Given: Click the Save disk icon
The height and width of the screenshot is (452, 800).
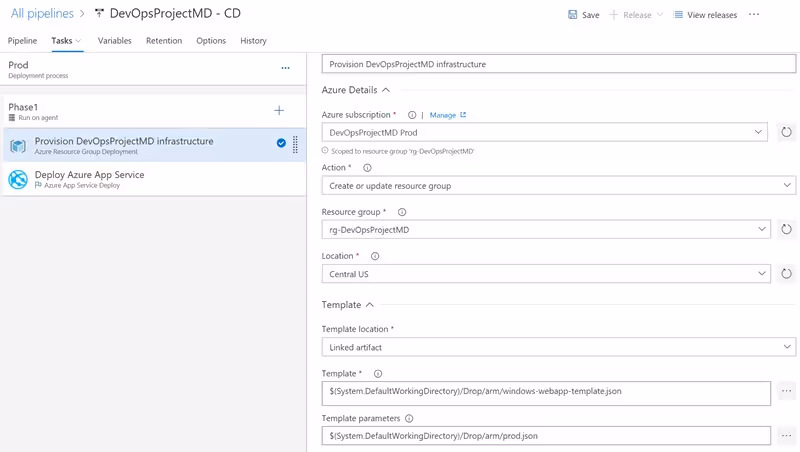Looking at the screenshot, I should click(x=572, y=15).
